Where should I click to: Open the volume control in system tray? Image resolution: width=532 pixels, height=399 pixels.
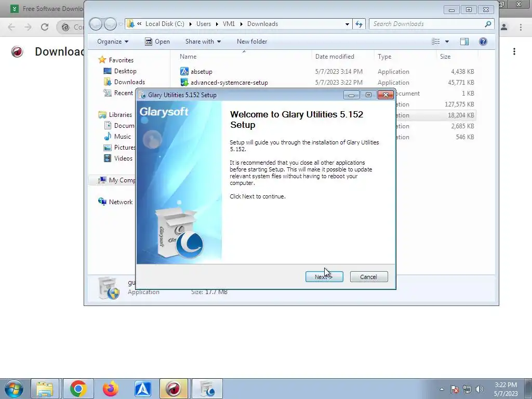pos(480,389)
